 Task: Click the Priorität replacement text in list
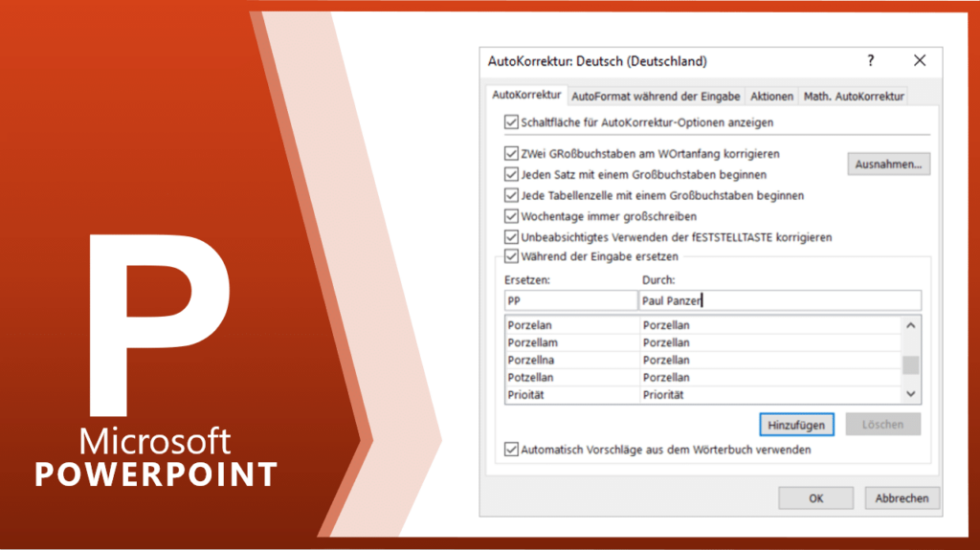click(x=663, y=395)
